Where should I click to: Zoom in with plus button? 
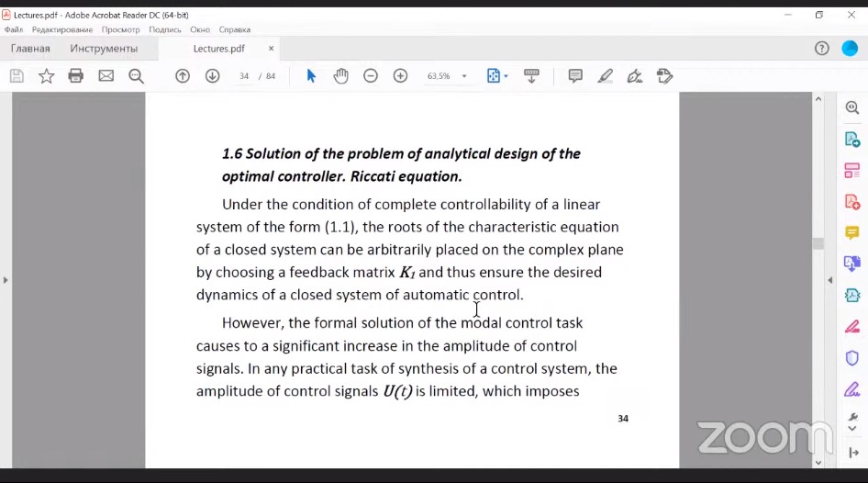400,76
